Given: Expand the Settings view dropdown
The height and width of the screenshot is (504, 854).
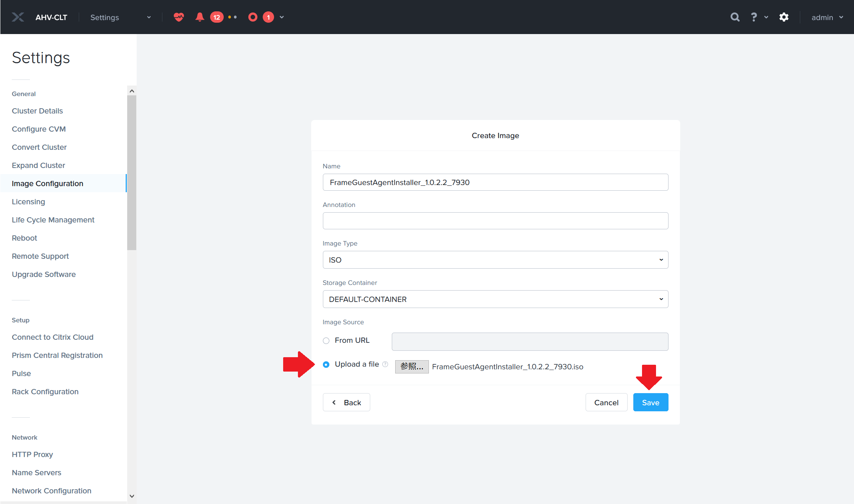Looking at the screenshot, I should [120, 17].
